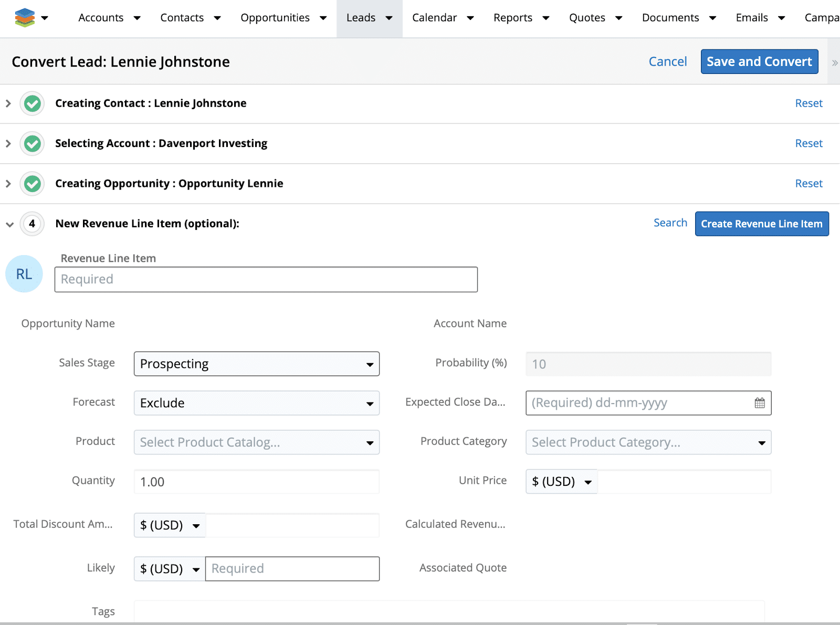840x625 pixels.
Task: Go to the Quotes module
Action: click(x=587, y=18)
